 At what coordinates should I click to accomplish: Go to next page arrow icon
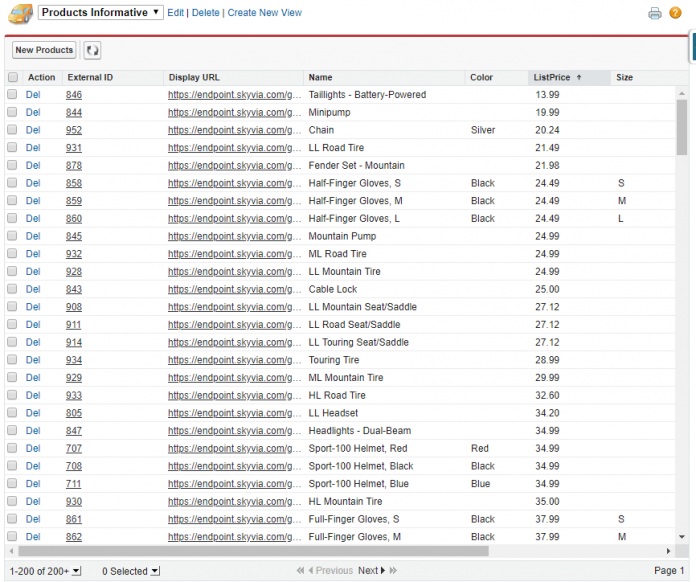[383, 571]
